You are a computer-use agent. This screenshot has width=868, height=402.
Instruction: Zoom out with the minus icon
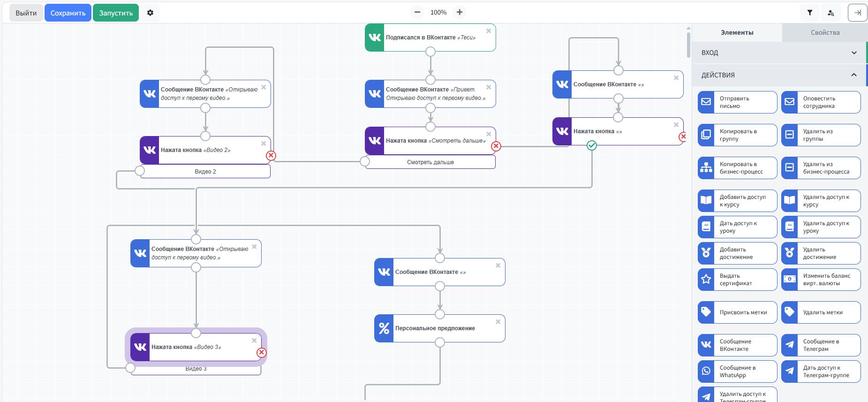point(417,12)
